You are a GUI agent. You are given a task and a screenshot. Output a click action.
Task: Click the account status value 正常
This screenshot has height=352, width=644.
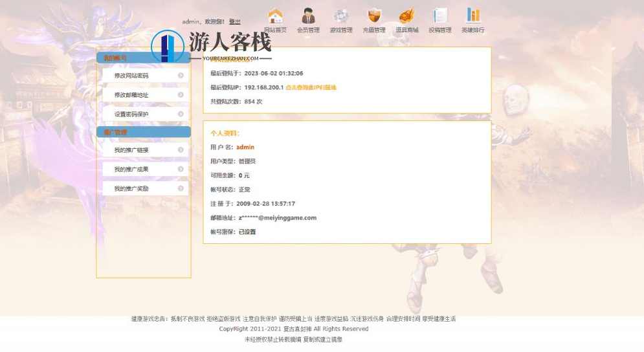[245, 190]
